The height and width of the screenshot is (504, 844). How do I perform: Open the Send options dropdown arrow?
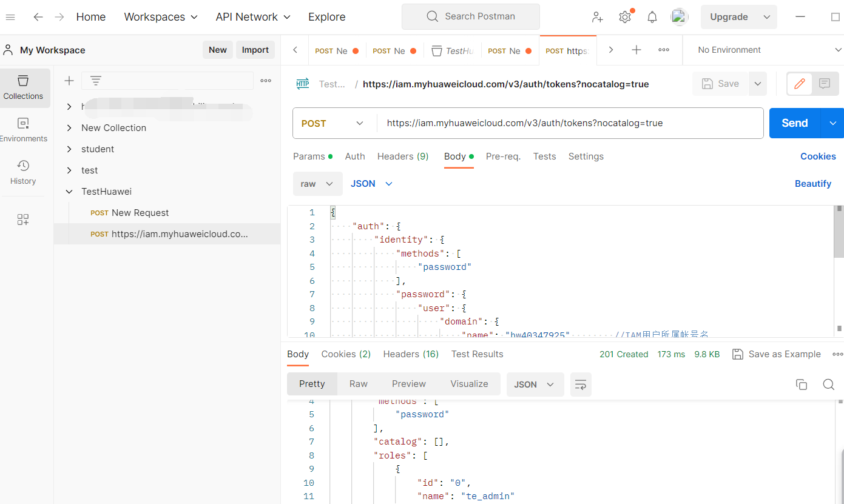pos(832,123)
